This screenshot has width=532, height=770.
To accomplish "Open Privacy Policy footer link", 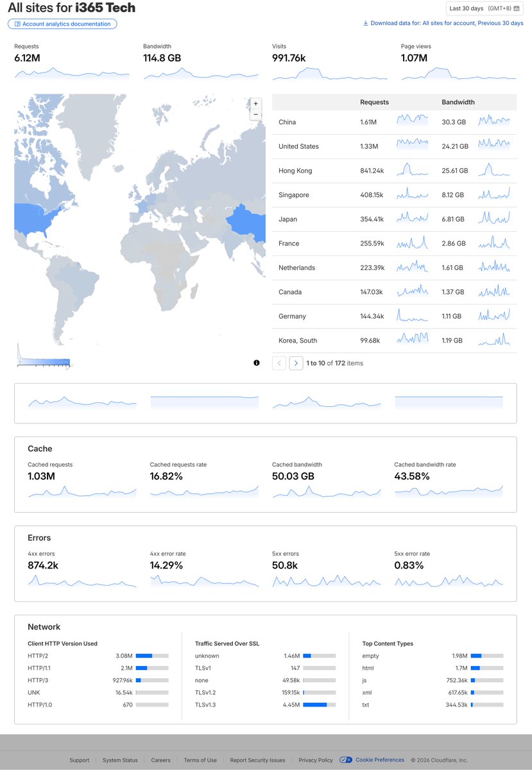I will 316,760.
